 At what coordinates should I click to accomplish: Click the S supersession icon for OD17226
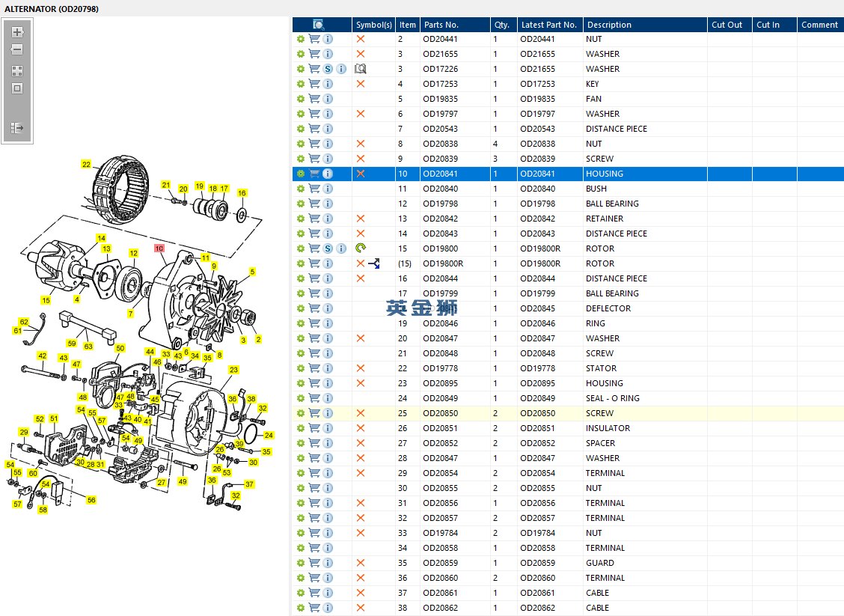tap(328, 69)
